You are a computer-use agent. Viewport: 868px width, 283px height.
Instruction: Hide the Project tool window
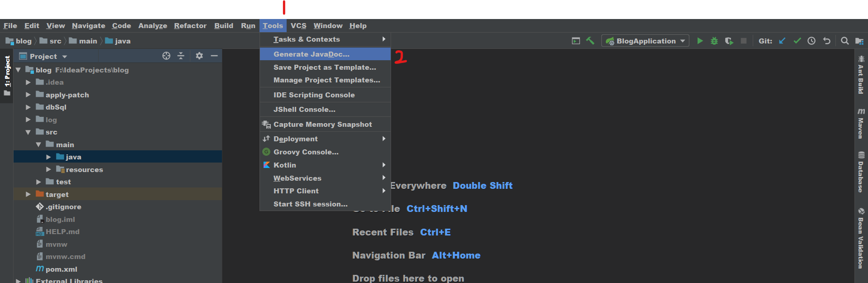(214, 56)
